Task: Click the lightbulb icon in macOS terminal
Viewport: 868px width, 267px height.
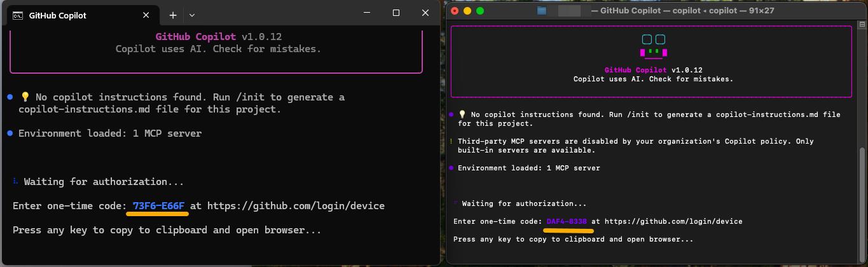Action: pyautogui.click(x=462, y=115)
